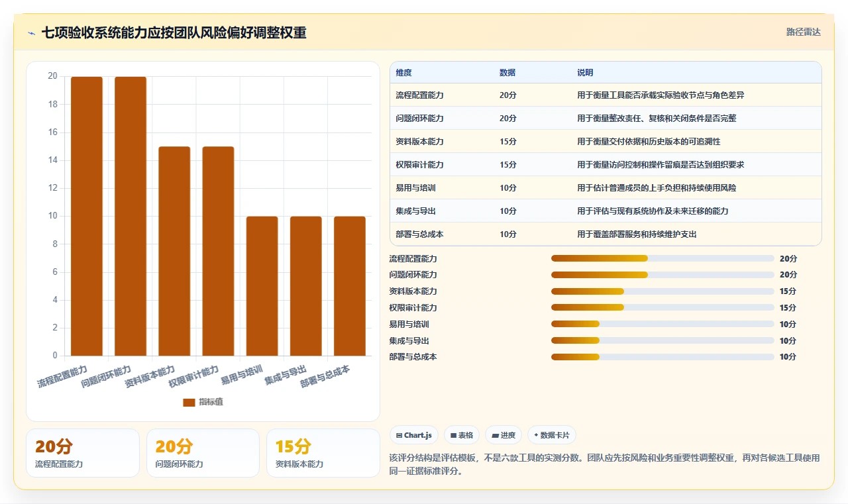Click the 问题闭环能力 progress bar
The height and width of the screenshot is (504, 848).
pyautogui.click(x=662, y=275)
